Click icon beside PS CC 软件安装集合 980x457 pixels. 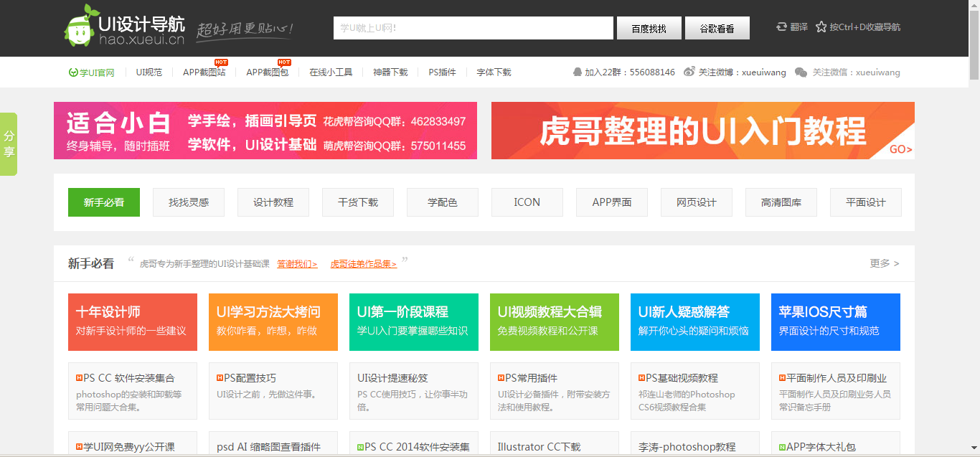[x=80, y=377]
